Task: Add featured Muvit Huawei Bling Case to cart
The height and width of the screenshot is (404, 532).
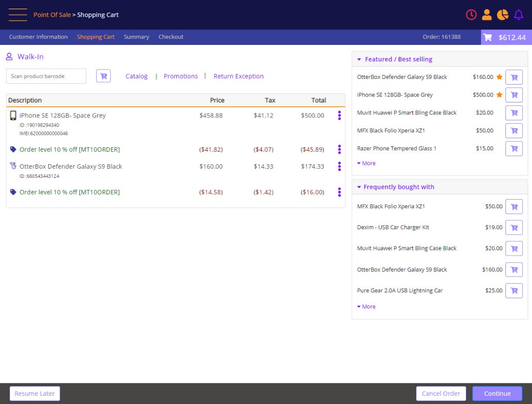Action: click(x=514, y=113)
